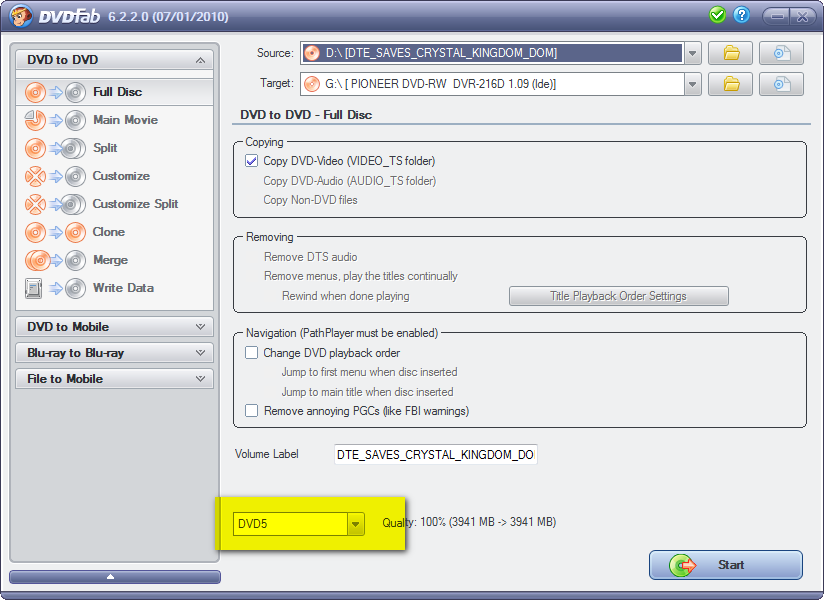Close the DVDFab window
Image resolution: width=824 pixels, height=600 pixels.
(802, 16)
